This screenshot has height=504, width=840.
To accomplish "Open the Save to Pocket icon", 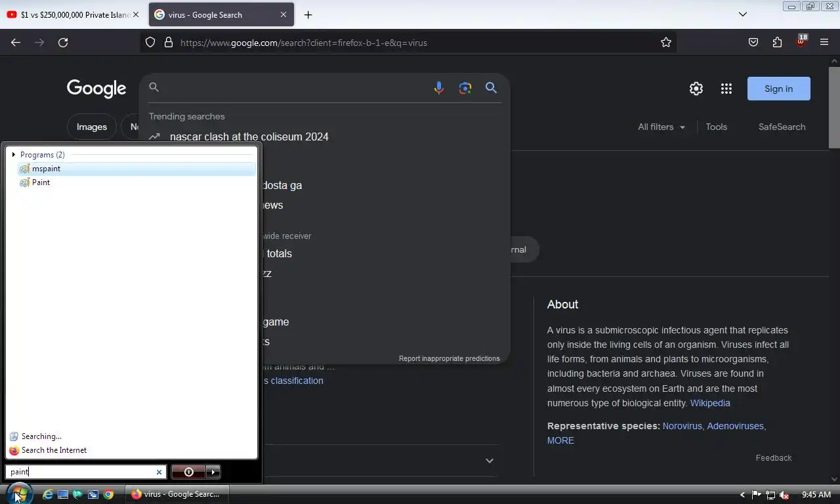I will pos(753,43).
